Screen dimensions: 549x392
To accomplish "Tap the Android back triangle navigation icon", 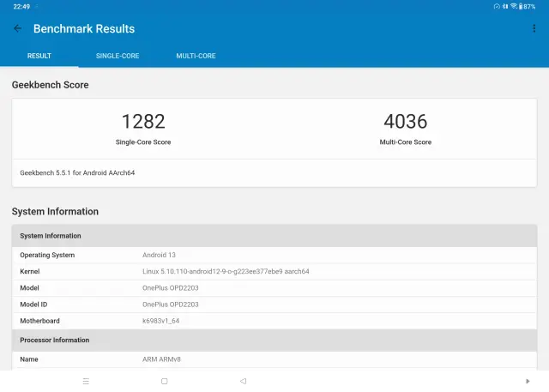I will [243, 381].
